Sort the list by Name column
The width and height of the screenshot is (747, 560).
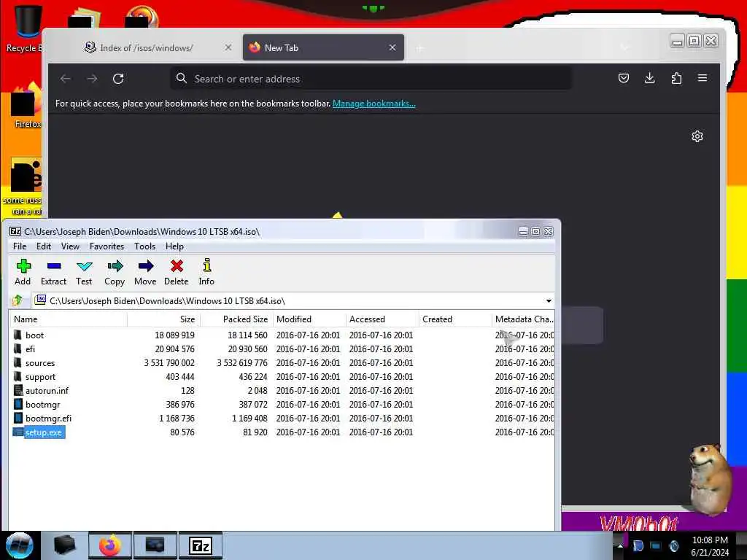[x=69, y=319]
